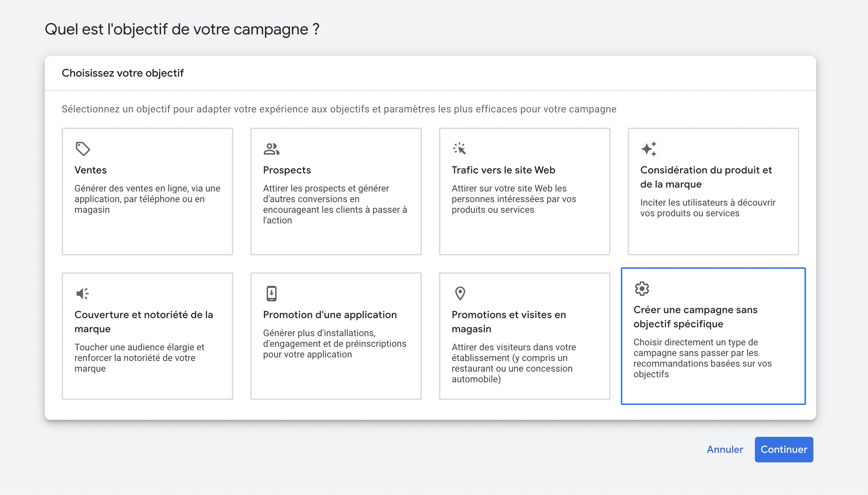Select the Ventes objective card
Viewport: 868px width, 495px height.
point(148,191)
